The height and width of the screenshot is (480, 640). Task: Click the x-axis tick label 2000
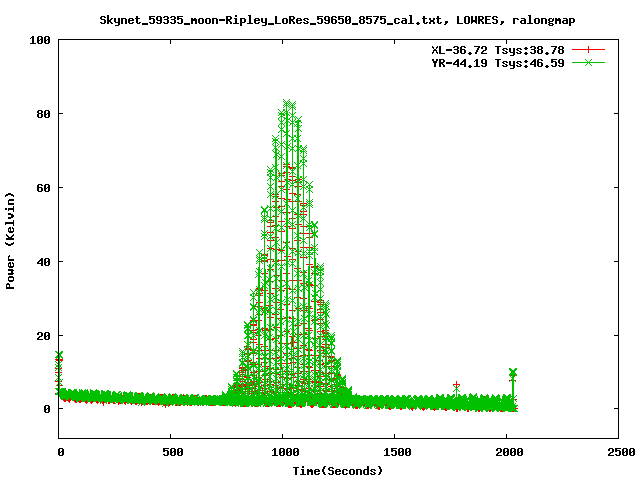coord(509,452)
